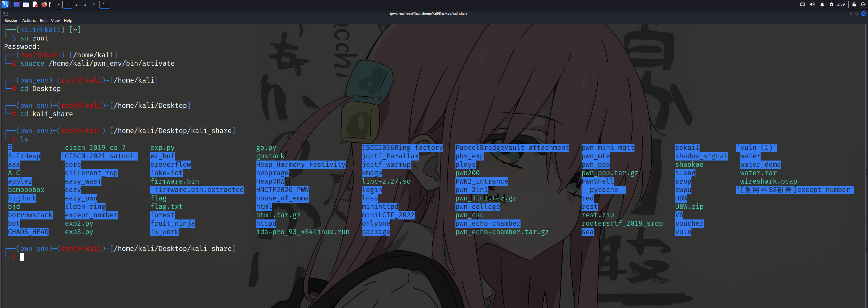The width and height of the screenshot is (868, 308).
Task: Click the 'firmware.bin' file name
Action: 175,181
